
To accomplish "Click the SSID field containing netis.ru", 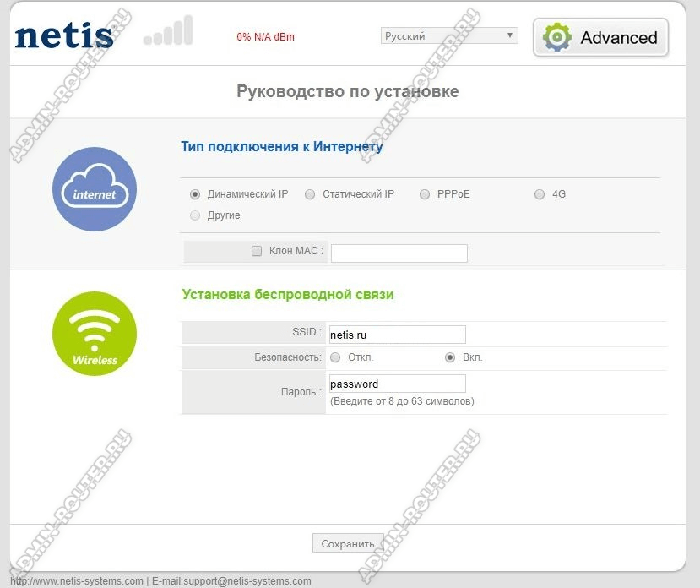I will (x=397, y=335).
